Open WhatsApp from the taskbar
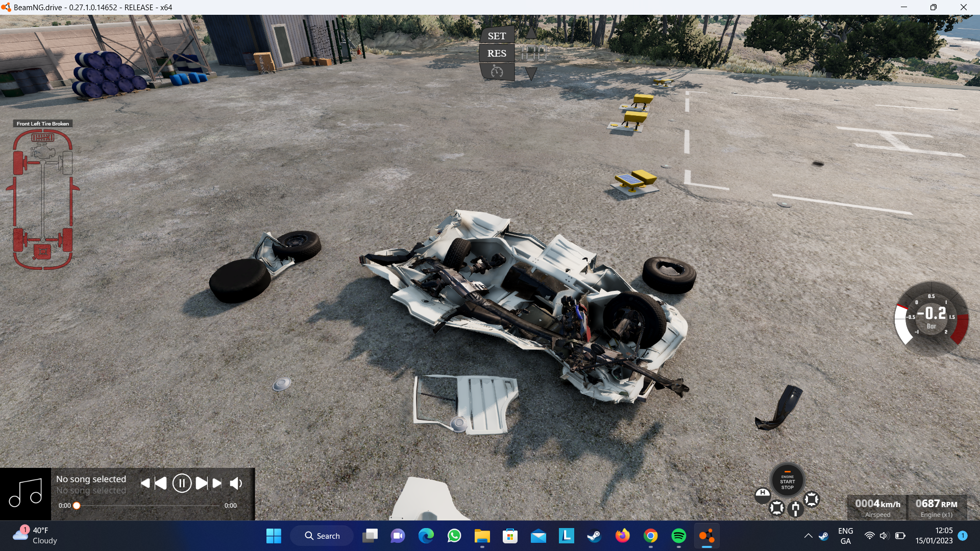The height and width of the screenshot is (551, 980). tap(454, 536)
